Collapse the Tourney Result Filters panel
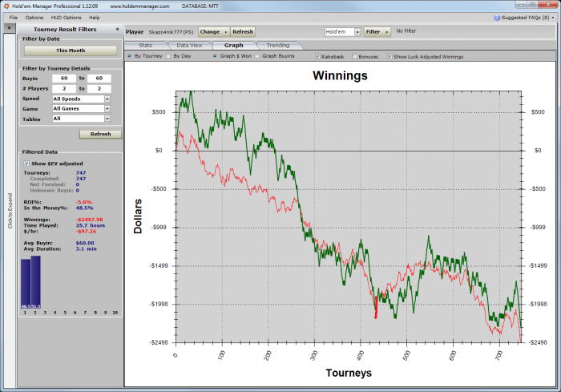The width and height of the screenshot is (561, 392). pos(117,29)
